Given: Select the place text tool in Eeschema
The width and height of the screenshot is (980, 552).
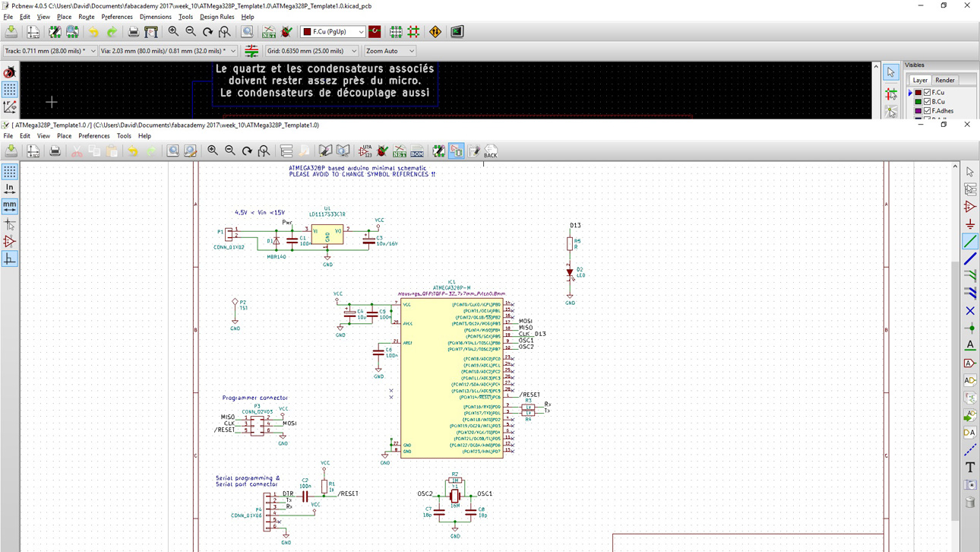Looking at the screenshot, I should 970,468.
